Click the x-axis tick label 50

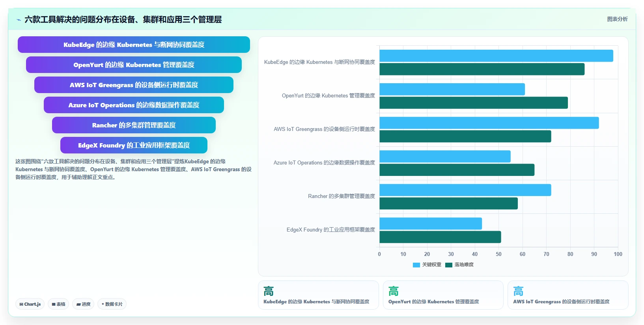tap(498, 254)
